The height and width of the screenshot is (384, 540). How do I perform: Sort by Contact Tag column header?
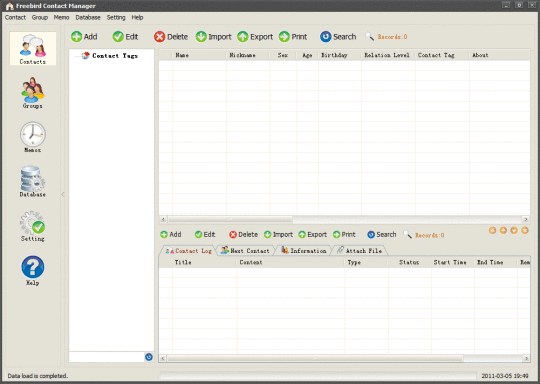click(442, 55)
